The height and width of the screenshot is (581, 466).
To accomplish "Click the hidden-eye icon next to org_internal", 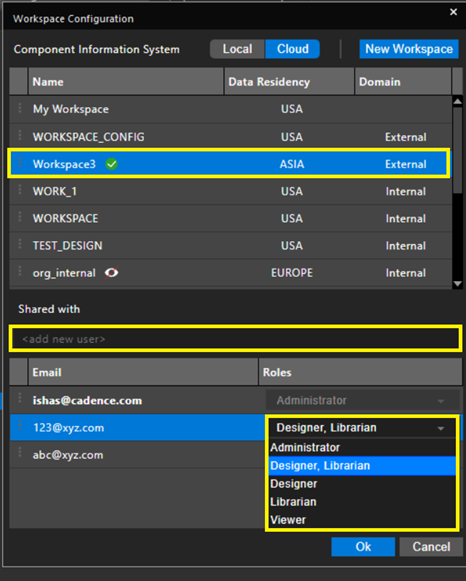I will pyautogui.click(x=111, y=273).
